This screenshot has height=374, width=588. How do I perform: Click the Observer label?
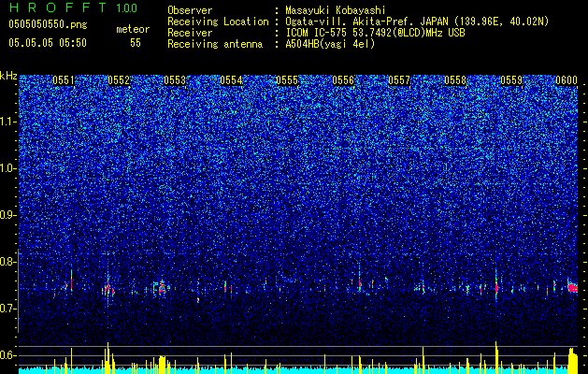point(190,10)
